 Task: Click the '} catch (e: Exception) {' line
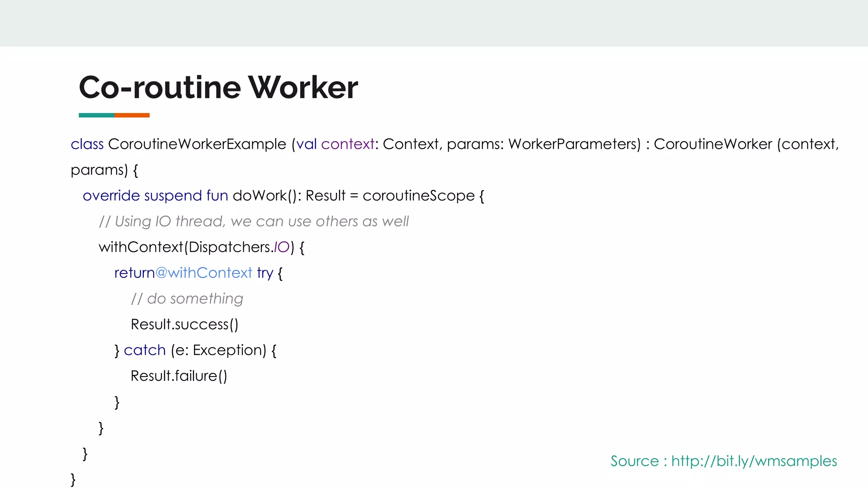pos(195,350)
